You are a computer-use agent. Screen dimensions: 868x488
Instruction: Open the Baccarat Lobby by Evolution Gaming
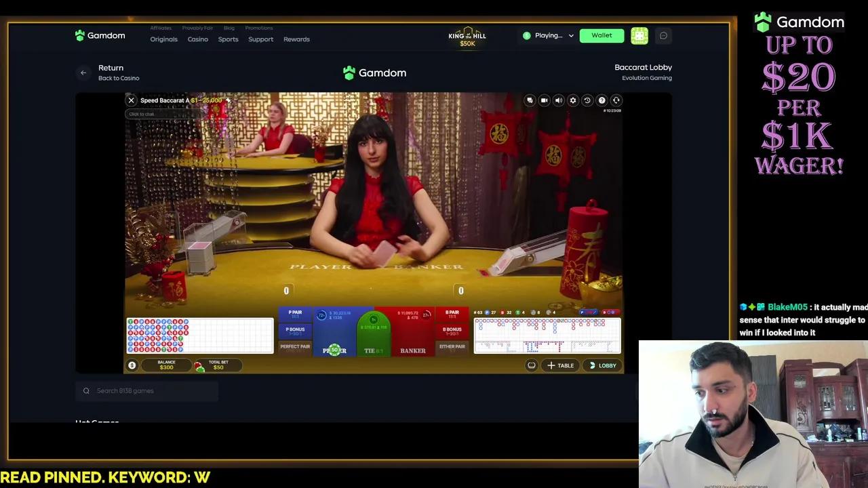tap(643, 72)
